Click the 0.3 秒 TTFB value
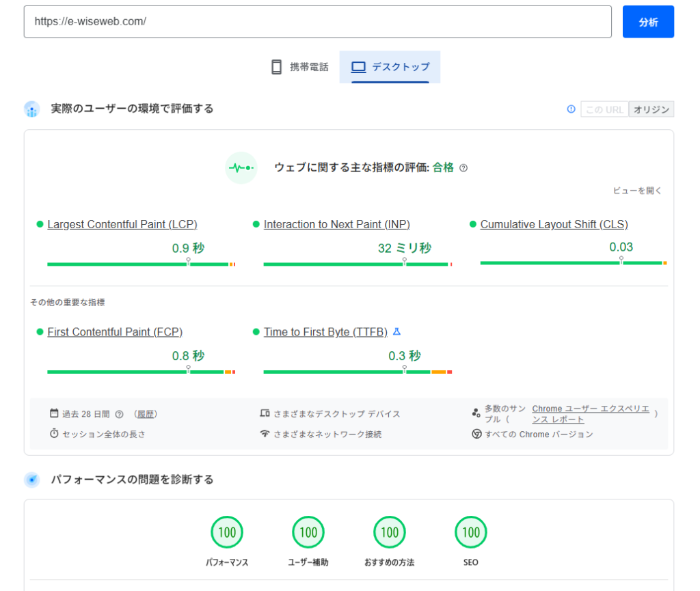The width and height of the screenshot is (700, 591). coord(405,355)
